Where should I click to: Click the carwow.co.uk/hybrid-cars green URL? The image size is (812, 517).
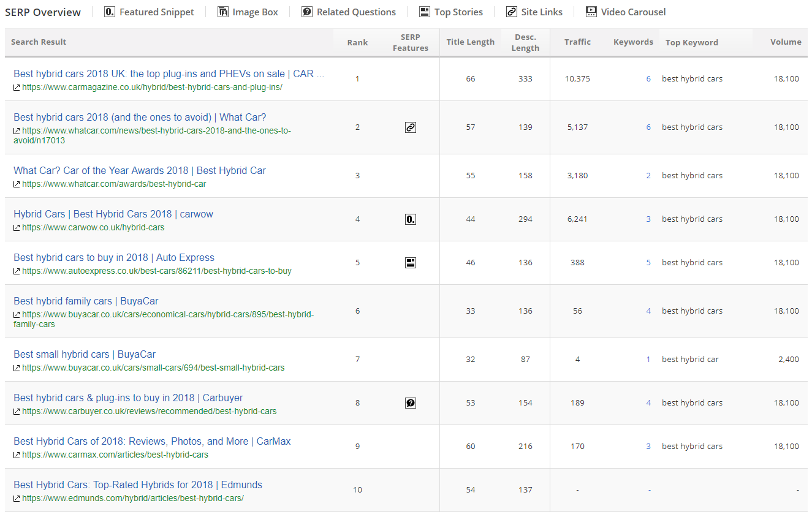pos(93,227)
